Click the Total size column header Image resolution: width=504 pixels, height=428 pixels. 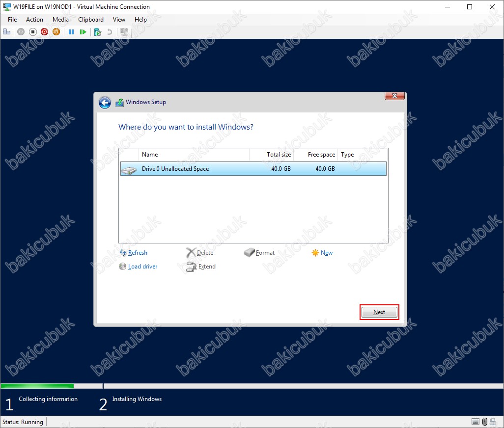[271, 155]
